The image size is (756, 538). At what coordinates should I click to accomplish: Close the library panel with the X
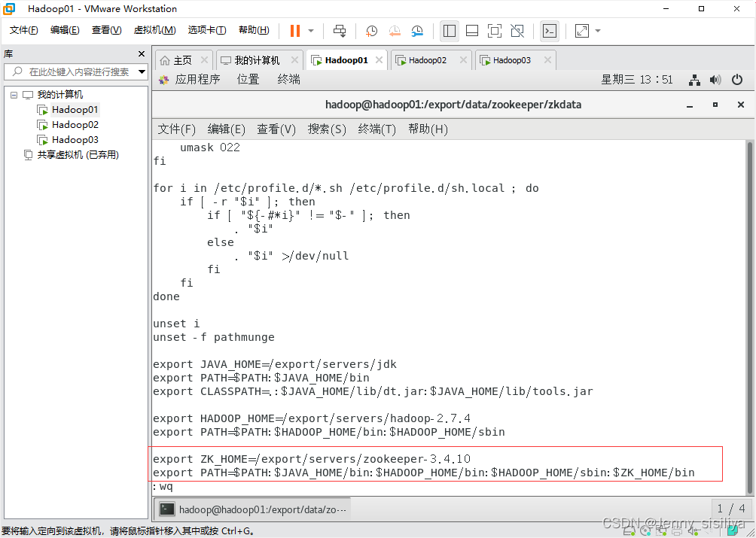pyautogui.click(x=142, y=54)
